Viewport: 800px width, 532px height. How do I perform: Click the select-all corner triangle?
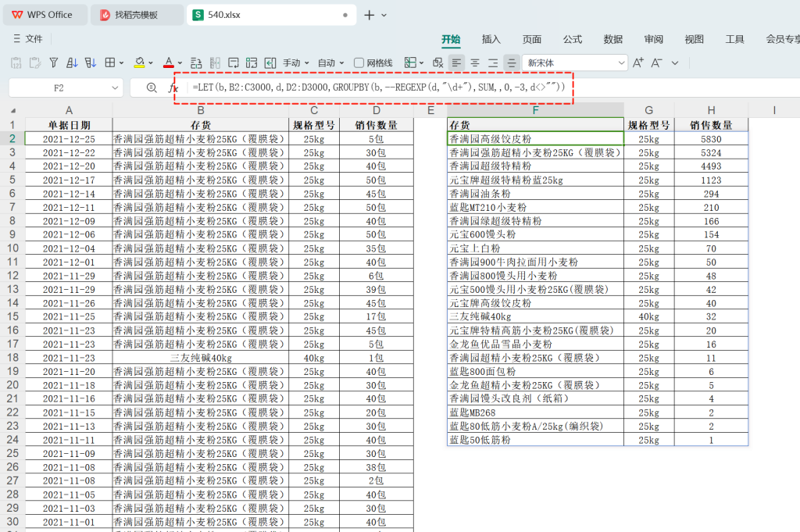click(12, 111)
